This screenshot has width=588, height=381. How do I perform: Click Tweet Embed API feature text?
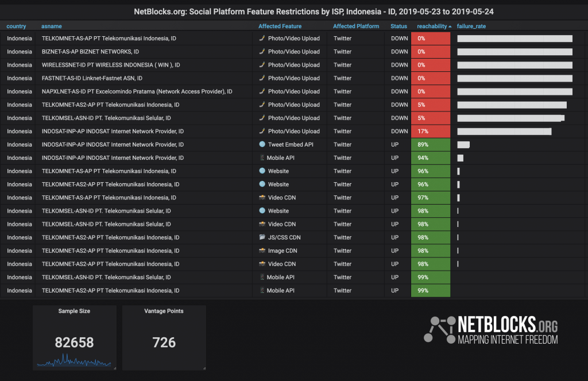291,144
